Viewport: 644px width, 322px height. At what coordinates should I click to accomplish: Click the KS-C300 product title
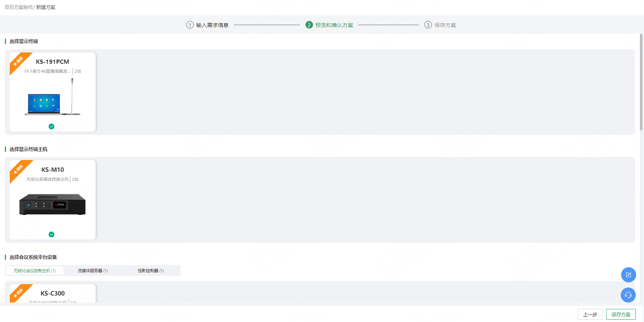52,294
